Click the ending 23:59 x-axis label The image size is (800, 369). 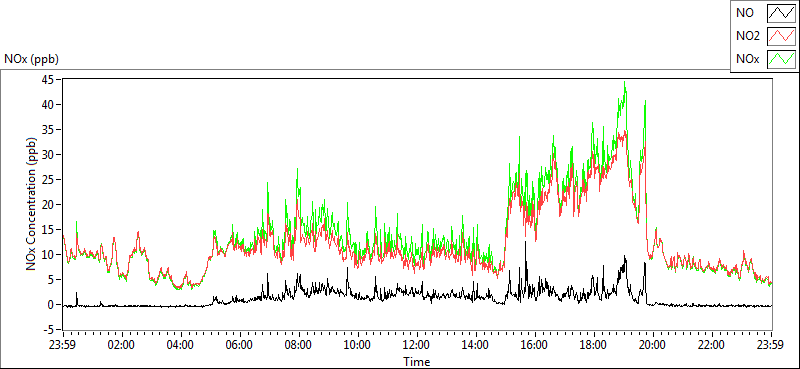pos(771,345)
